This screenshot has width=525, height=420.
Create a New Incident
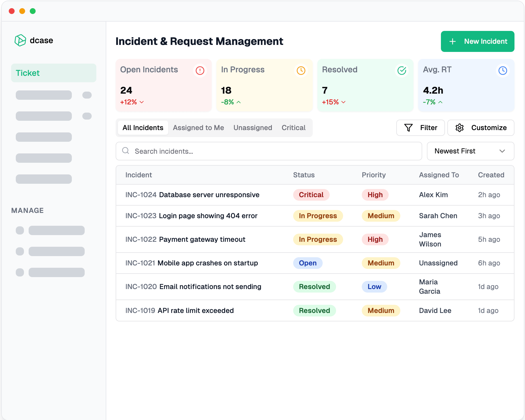tap(477, 41)
